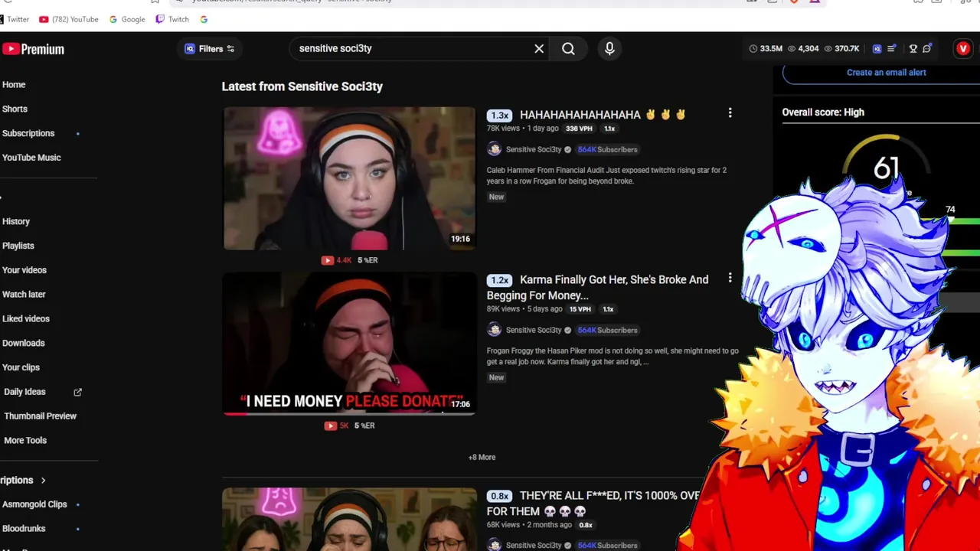The width and height of the screenshot is (980, 551).
Task: Click channel avatar in 'HAHAHAHAHAHAHAHA' result
Action: click(x=495, y=149)
